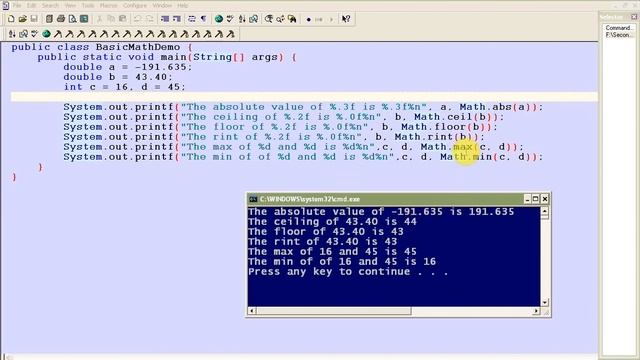Click Compare Files icon in second toolbar row
This screenshot has width=640, height=360.
tap(23, 34)
